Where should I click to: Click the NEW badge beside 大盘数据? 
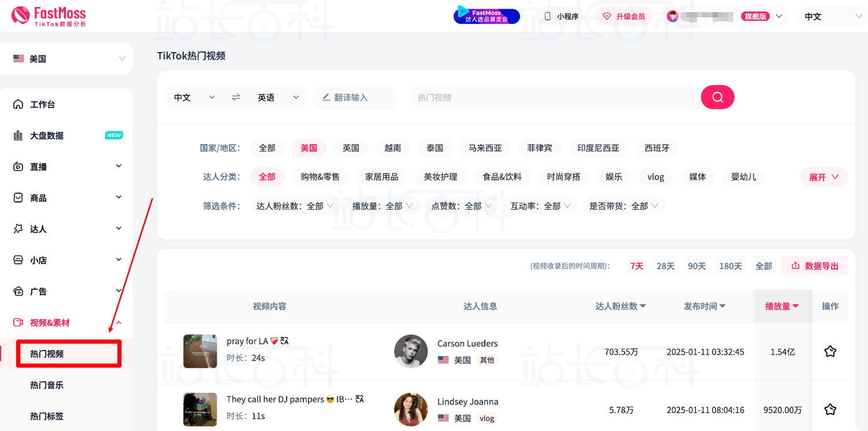coord(114,135)
